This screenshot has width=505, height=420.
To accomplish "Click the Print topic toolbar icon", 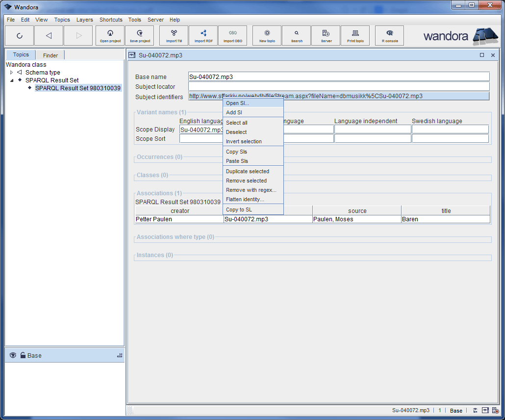I will coord(355,35).
